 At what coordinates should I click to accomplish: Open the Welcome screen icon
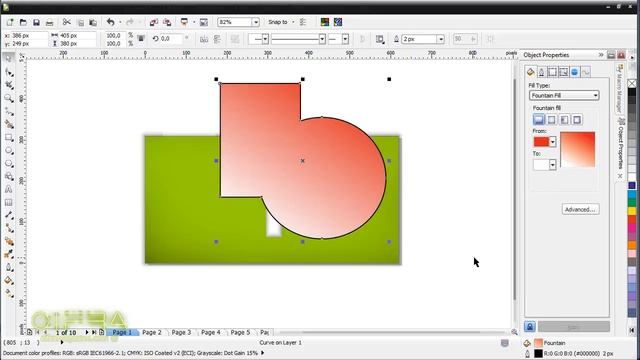[204, 22]
